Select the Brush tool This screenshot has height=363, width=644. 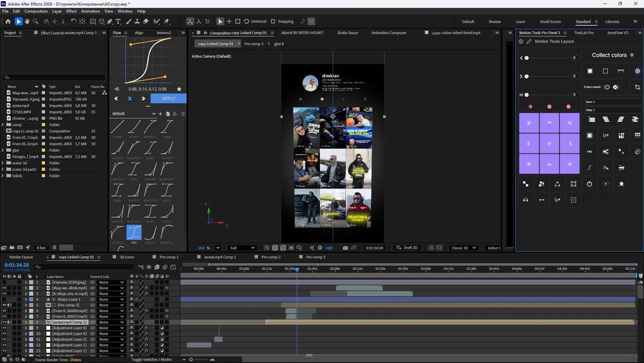(129, 21)
